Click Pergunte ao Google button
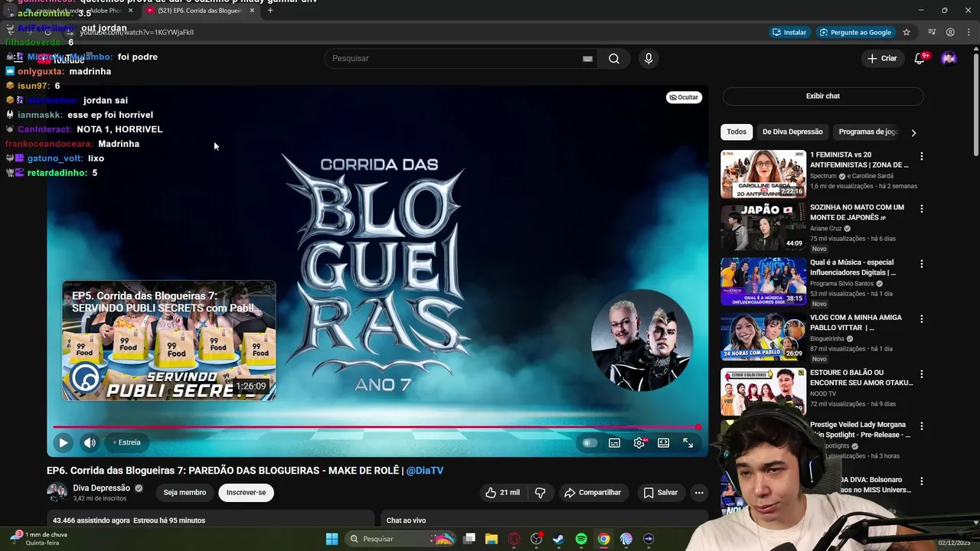Image resolution: width=980 pixels, height=551 pixels. point(855,32)
